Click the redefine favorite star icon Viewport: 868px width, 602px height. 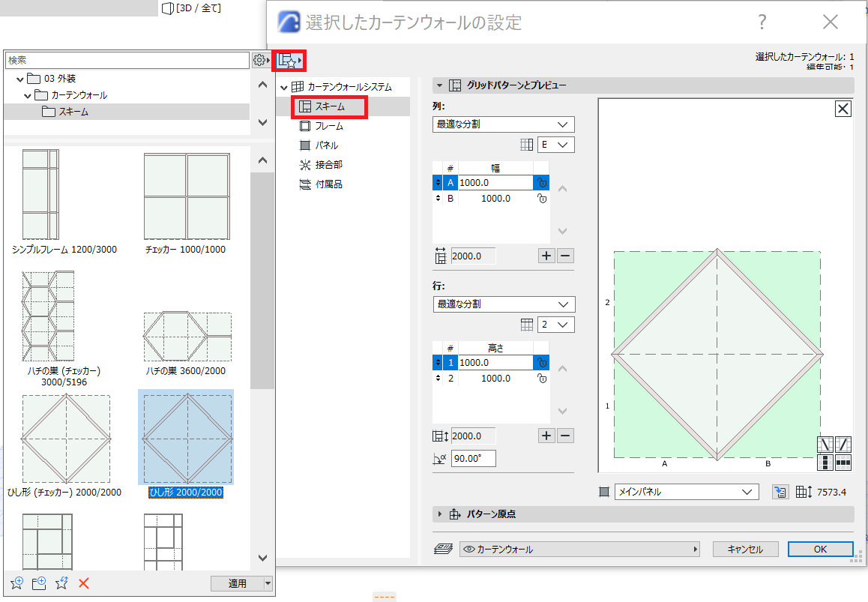click(x=61, y=583)
